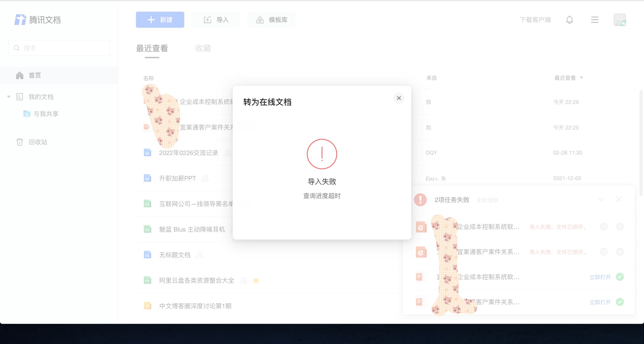644x344 pixels.
Task: Click the home icon for 首页
Action: pyautogui.click(x=19, y=75)
